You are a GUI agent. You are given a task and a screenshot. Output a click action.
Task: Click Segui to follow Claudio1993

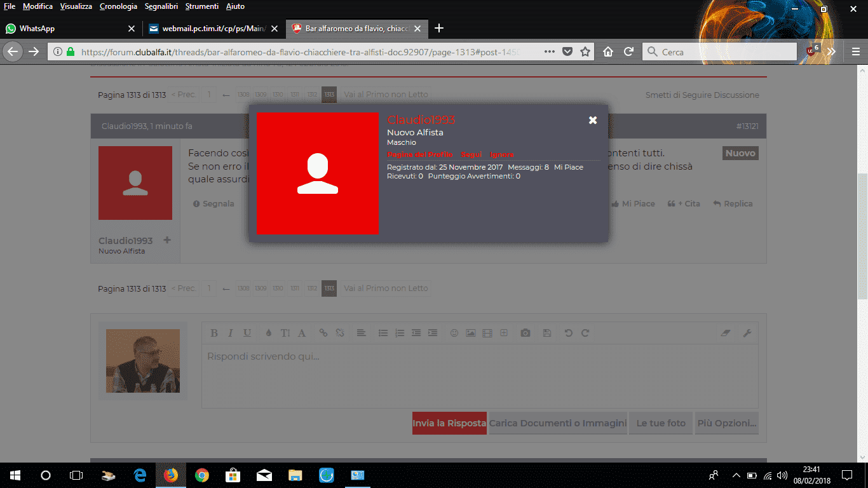(471, 155)
